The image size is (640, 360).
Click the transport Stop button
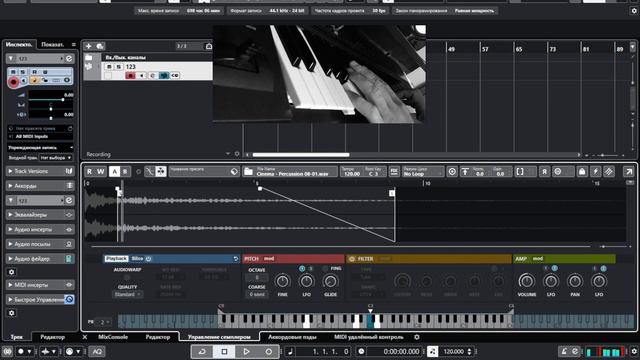(224, 351)
